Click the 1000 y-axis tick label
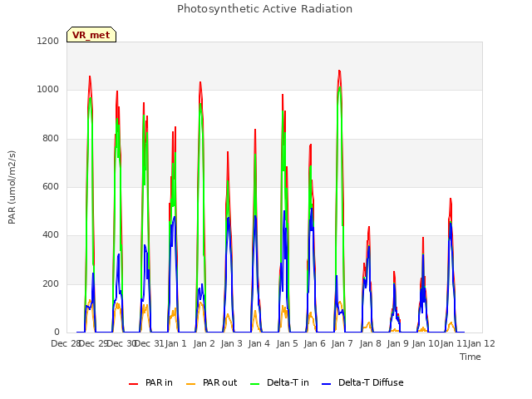The height and width of the screenshot is (399, 532). coord(48,89)
